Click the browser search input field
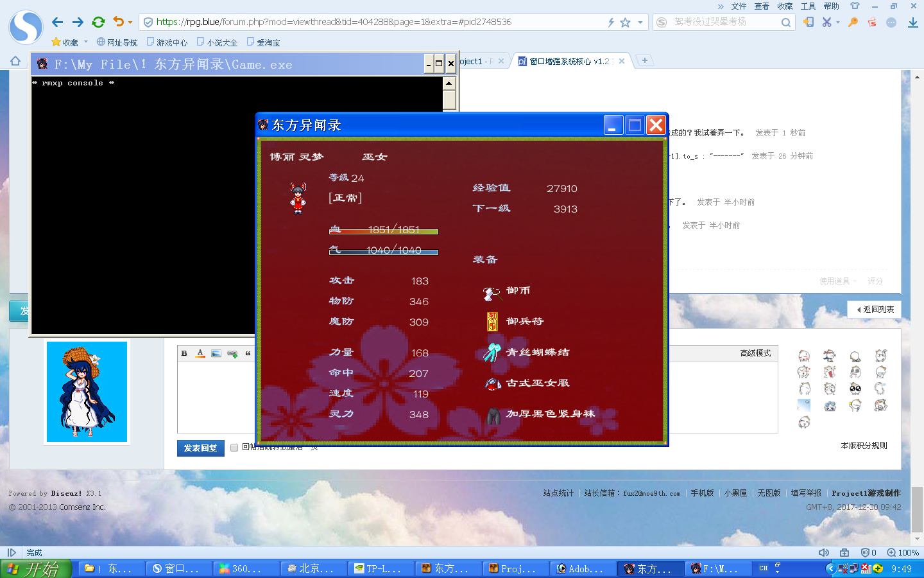This screenshot has width=924, height=578. tap(725, 22)
